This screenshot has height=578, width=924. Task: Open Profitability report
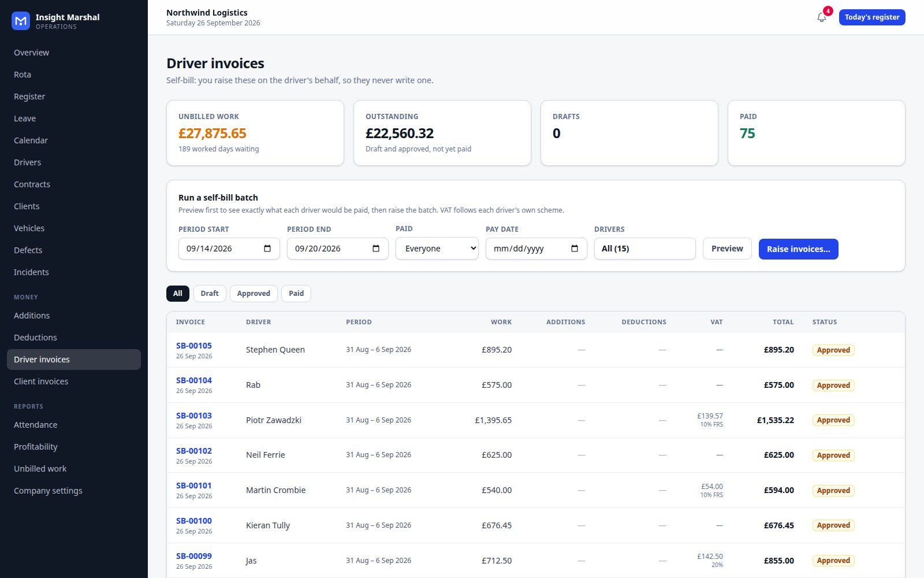point(74,447)
